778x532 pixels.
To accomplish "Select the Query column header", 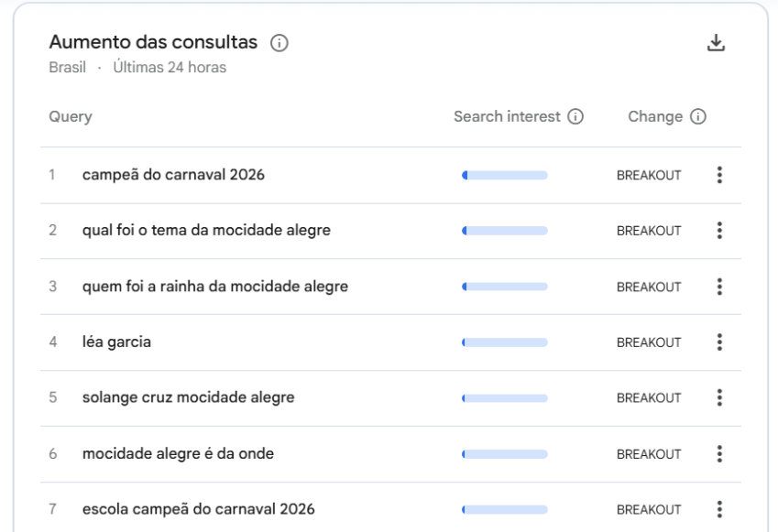I will (66, 116).
